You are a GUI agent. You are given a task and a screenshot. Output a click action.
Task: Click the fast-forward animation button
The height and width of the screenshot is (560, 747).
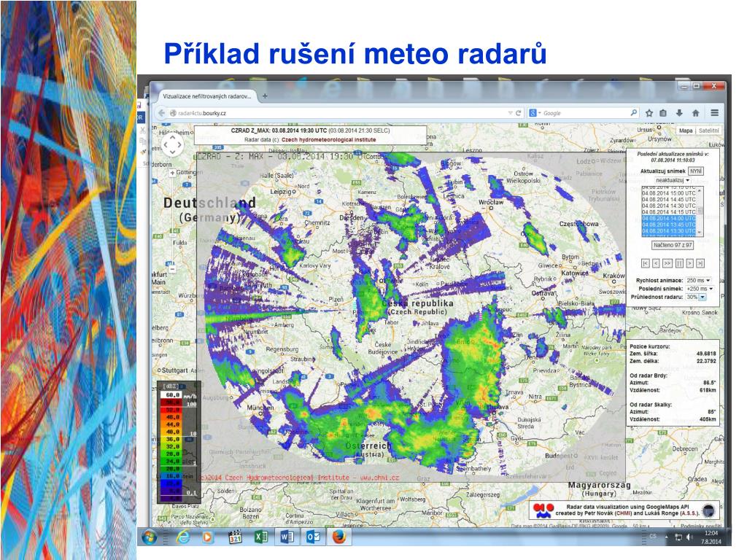(x=667, y=263)
